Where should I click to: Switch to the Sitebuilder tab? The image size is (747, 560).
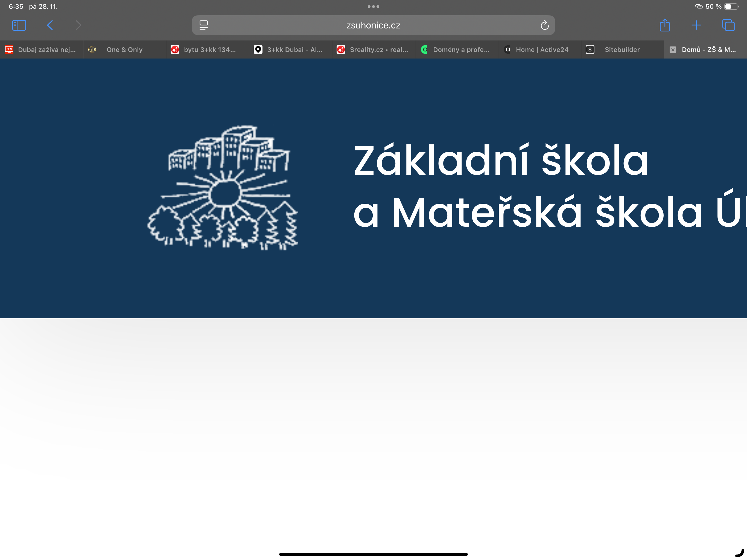pyautogui.click(x=622, y=50)
